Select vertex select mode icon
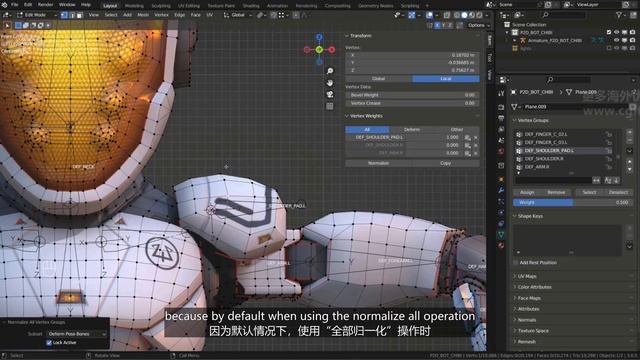 pos(64,15)
